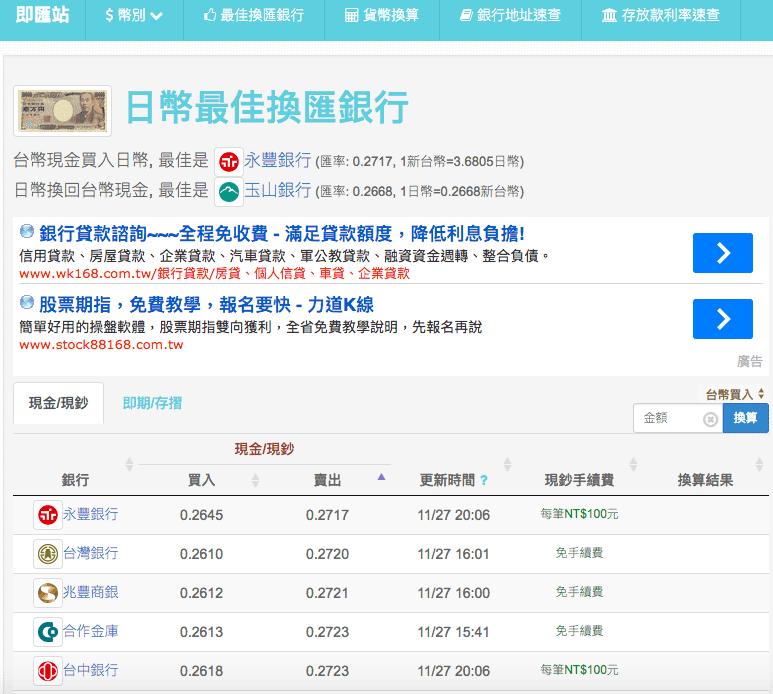This screenshot has height=694, width=773.
Task: Clear the 金額 amount field
Action: 710,419
